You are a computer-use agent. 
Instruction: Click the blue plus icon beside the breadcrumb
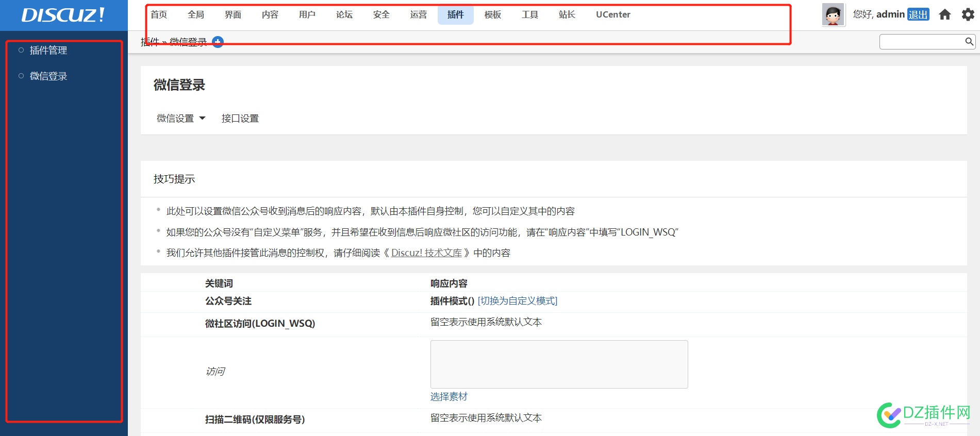pyautogui.click(x=218, y=42)
